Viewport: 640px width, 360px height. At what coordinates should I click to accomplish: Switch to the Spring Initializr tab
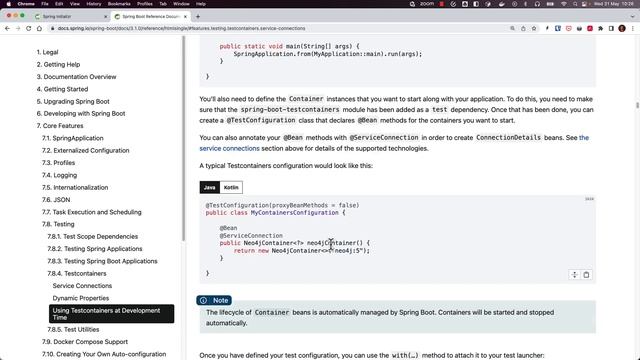pos(70,17)
